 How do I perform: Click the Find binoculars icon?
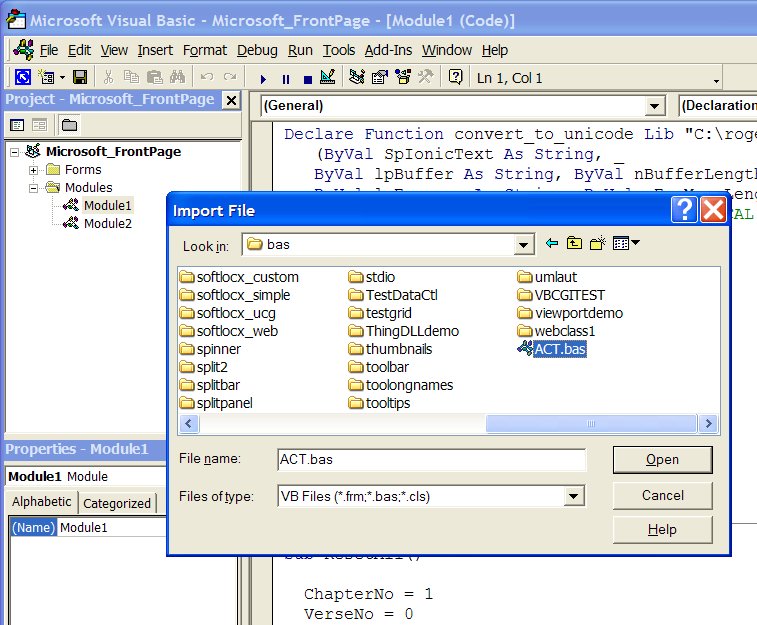tap(177, 77)
